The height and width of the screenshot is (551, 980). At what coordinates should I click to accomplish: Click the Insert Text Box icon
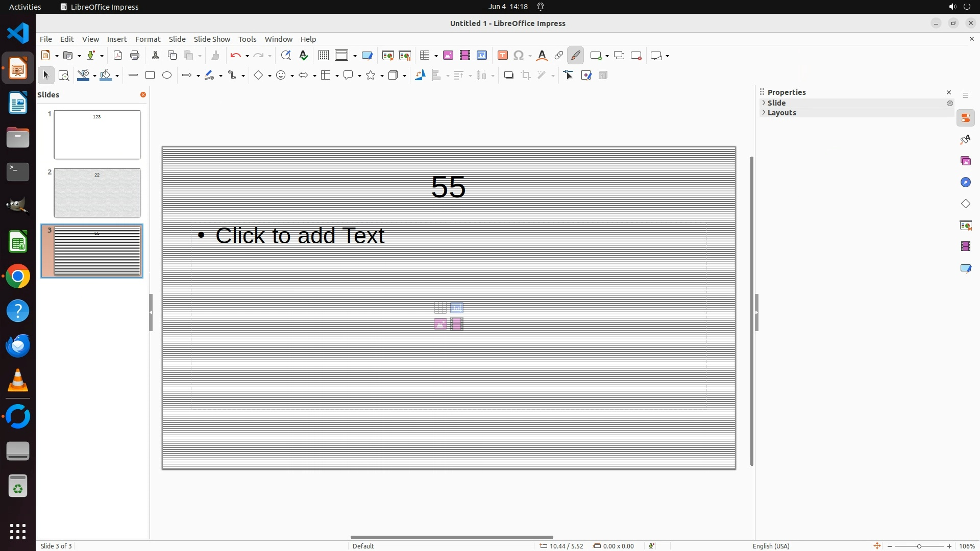pyautogui.click(x=503, y=56)
